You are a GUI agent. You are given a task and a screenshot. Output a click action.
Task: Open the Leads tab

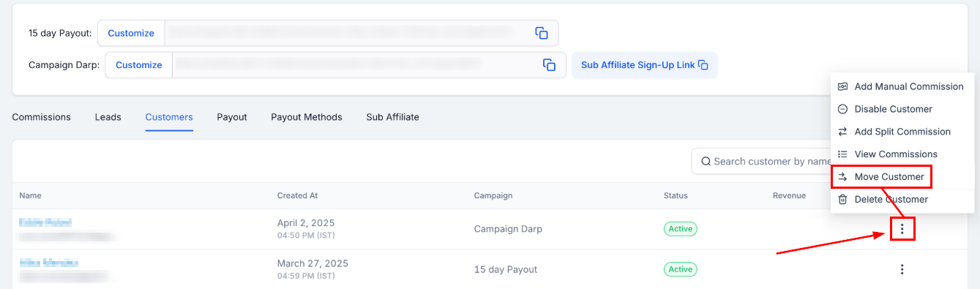point(108,117)
